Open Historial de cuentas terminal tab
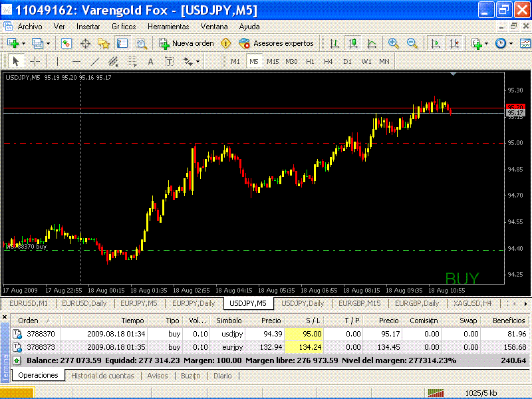This screenshot has height=399, width=532. (x=102, y=376)
